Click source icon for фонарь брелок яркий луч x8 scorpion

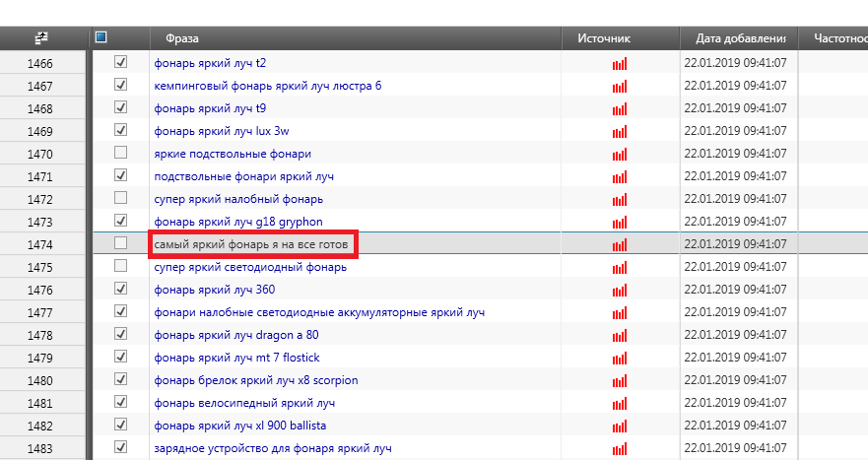[620, 381]
